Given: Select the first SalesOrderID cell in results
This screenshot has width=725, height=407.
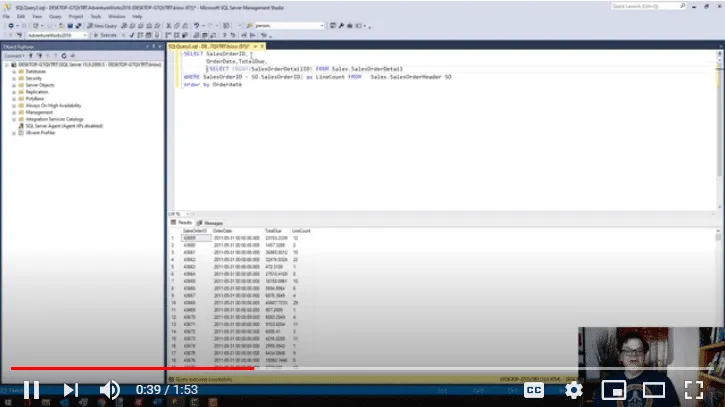Looking at the screenshot, I should [196, 238].
